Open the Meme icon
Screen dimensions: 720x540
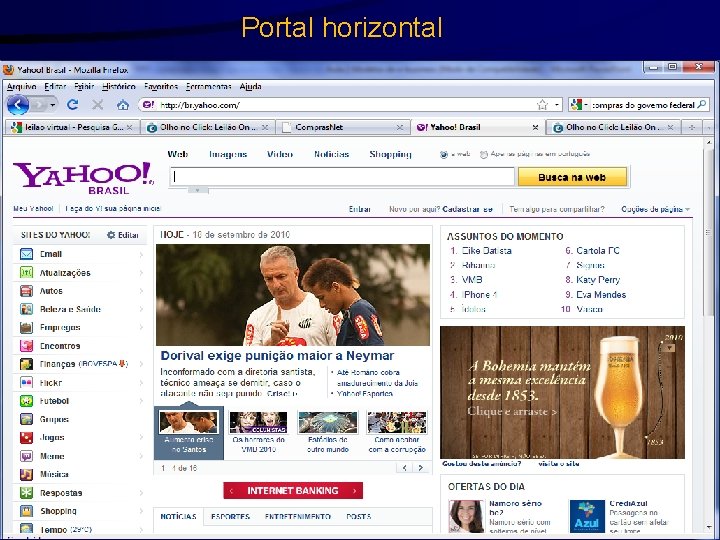pos(26,456)
